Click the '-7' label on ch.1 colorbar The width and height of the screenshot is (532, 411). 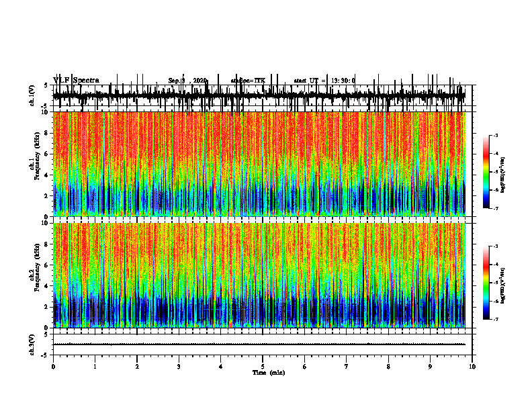click(496, 208)
